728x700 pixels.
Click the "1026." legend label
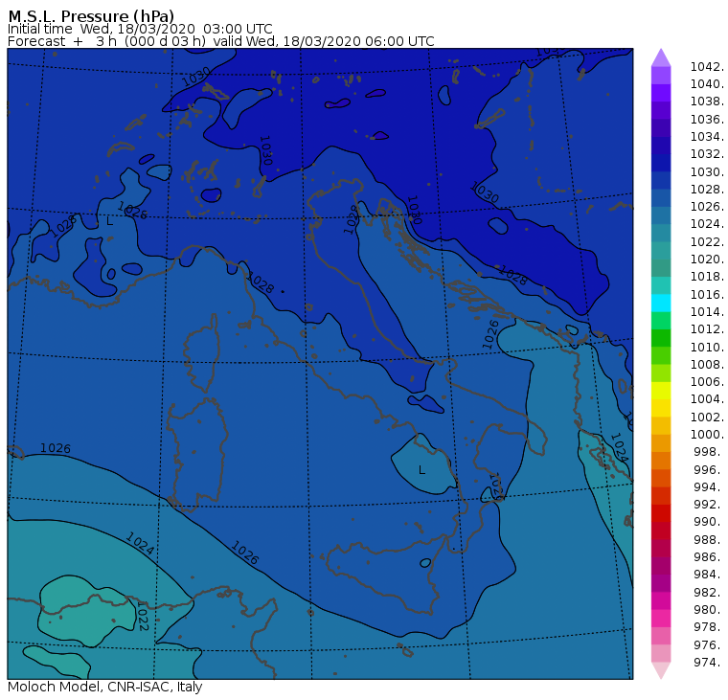707,207
